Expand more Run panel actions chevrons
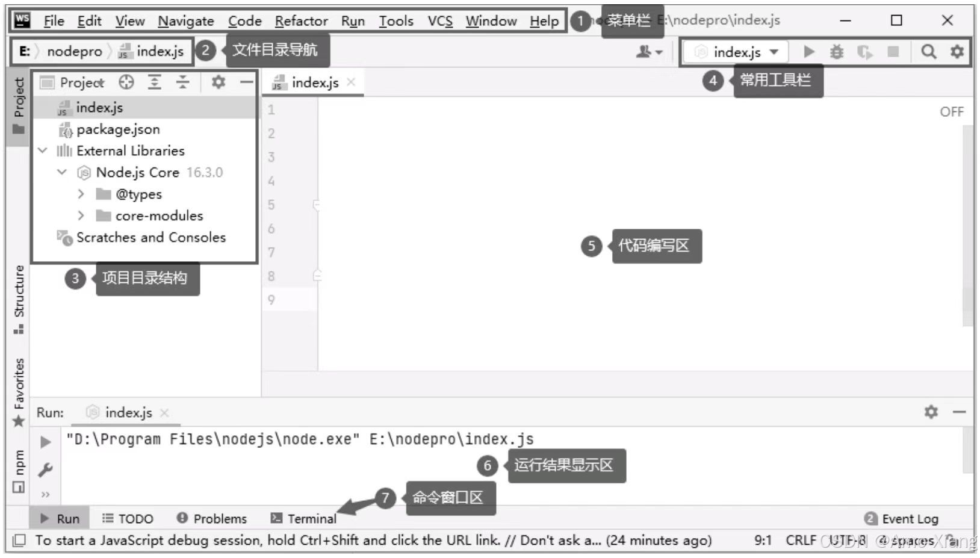The width and height of the screenshot is (980, 558). (x=45, y=495)
